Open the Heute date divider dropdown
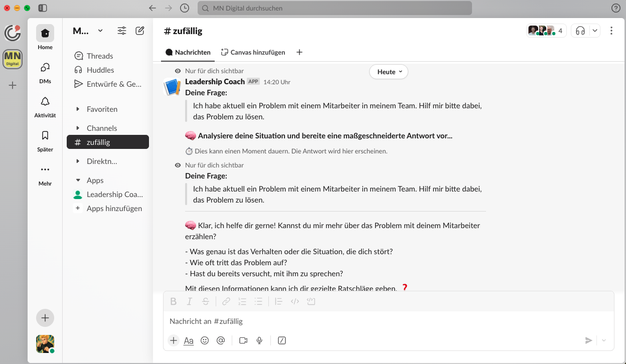The image size is (626, 364). tap(389, 72)
